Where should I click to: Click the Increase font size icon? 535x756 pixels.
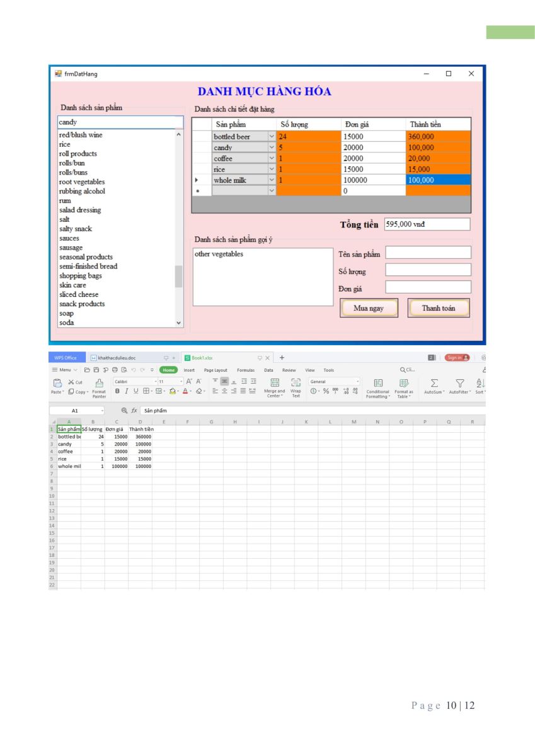point(189,382)
